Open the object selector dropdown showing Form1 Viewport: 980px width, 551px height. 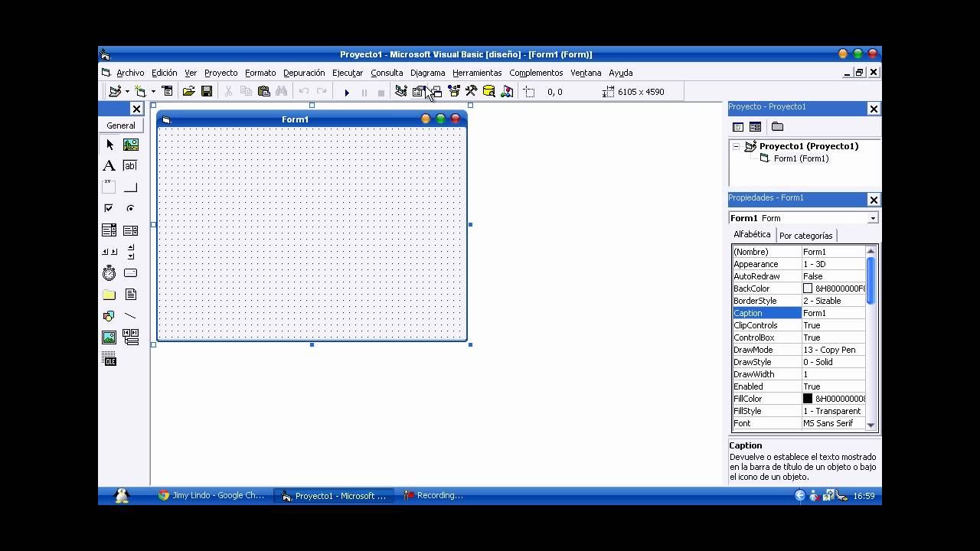pyautogui.click(x=871, y=218)
